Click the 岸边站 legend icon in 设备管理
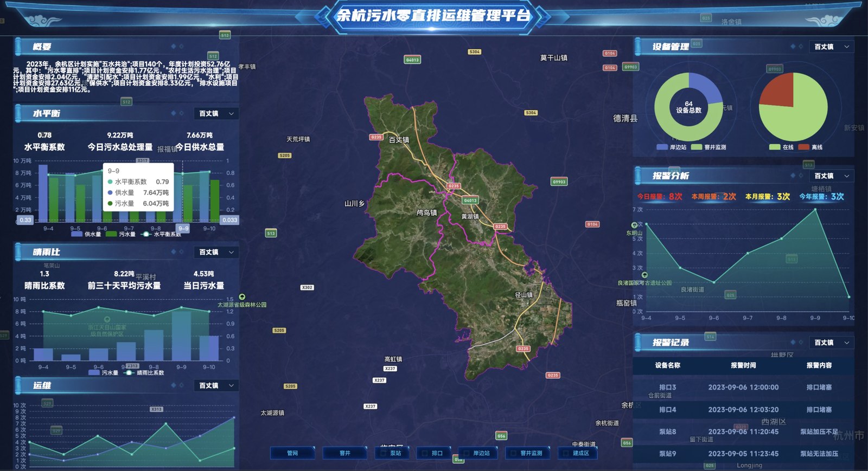Image resolution: width=868 pixels, height=471 pixels. coord(662,147)
